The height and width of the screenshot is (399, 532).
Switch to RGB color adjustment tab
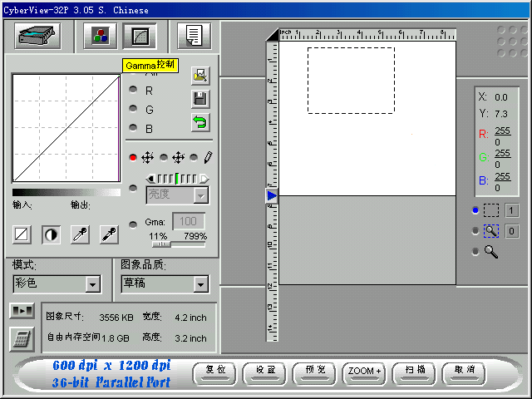pyautogui.click(x=100, y=36)
